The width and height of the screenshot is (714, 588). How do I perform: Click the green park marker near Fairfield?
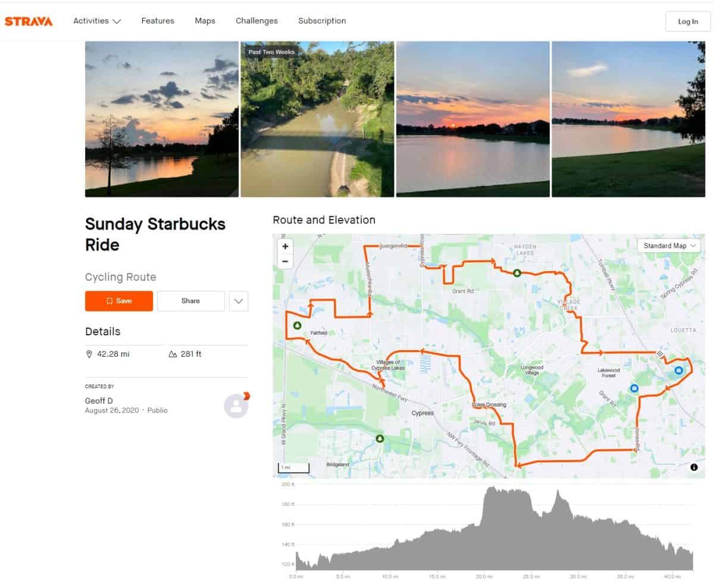[x=297, y=326]
